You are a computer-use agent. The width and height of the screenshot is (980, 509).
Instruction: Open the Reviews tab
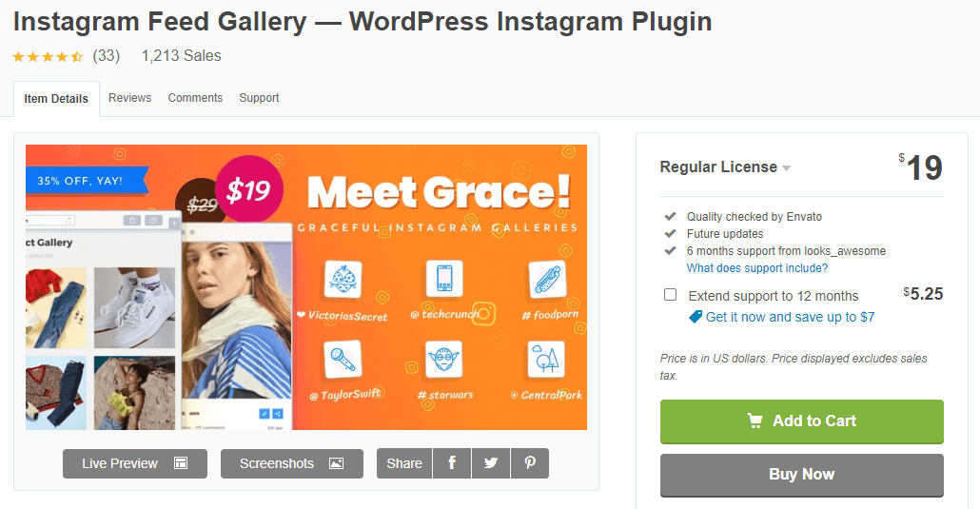[x=130, y=98]
